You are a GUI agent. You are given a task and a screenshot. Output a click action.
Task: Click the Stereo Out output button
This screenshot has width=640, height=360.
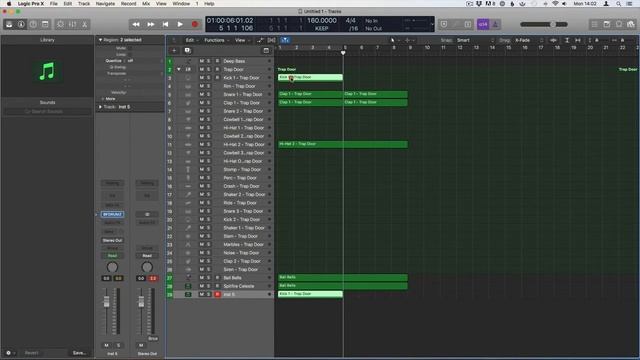[x=112, y=240]
